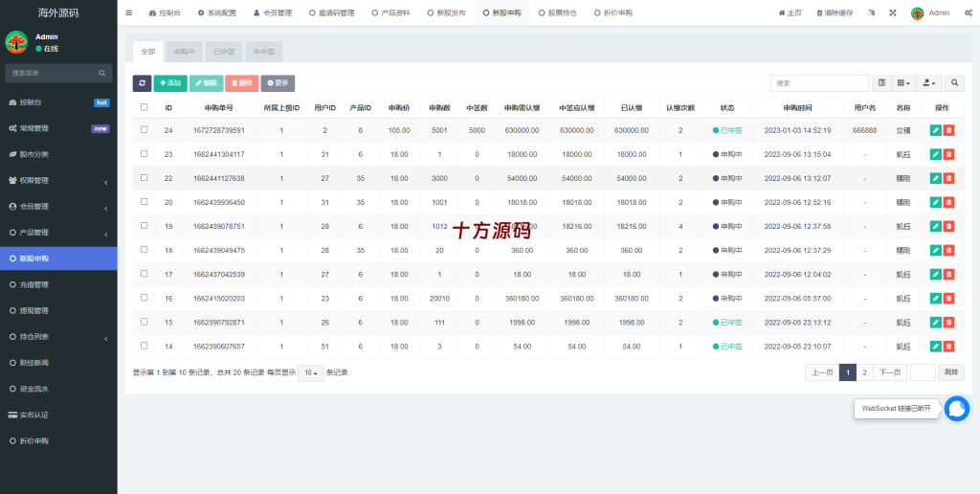Click the 跳转 jump button
The width and height of the screenshot is (980, 494).
pyautogui.click(x=950, y=372)
